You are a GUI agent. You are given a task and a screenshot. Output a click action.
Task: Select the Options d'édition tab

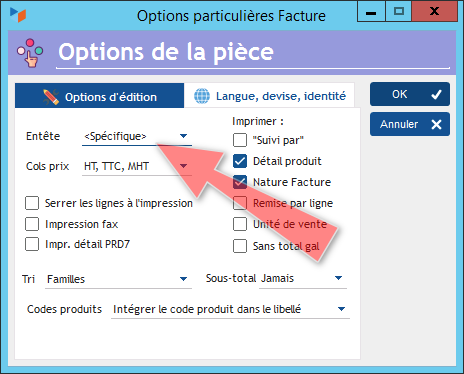pyautogui.click(x=99, y=96)
